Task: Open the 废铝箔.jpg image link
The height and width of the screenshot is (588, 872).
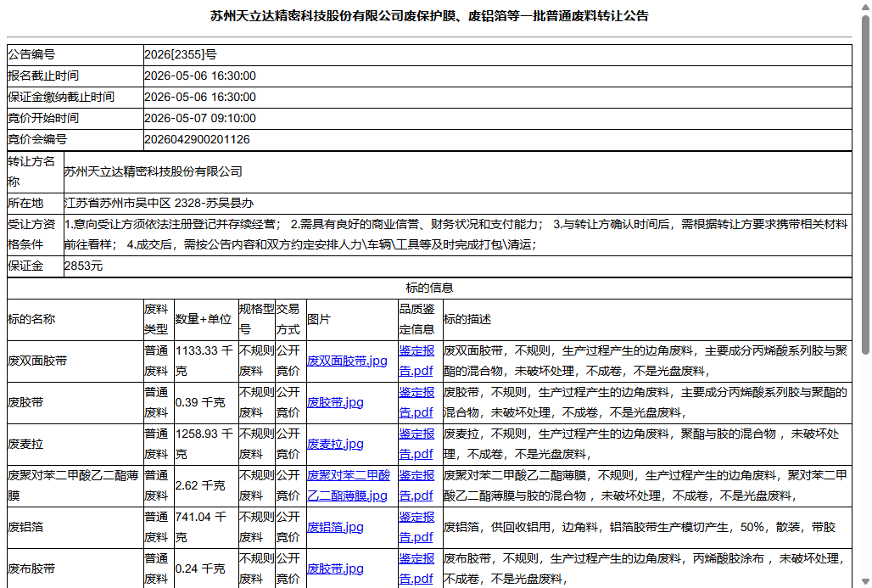Action: [335, 527]
